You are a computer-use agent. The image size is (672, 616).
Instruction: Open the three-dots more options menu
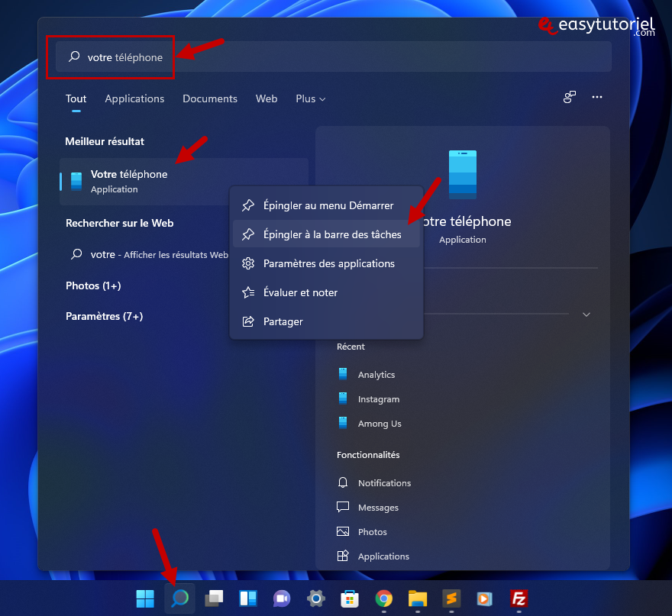pos(597,97)
